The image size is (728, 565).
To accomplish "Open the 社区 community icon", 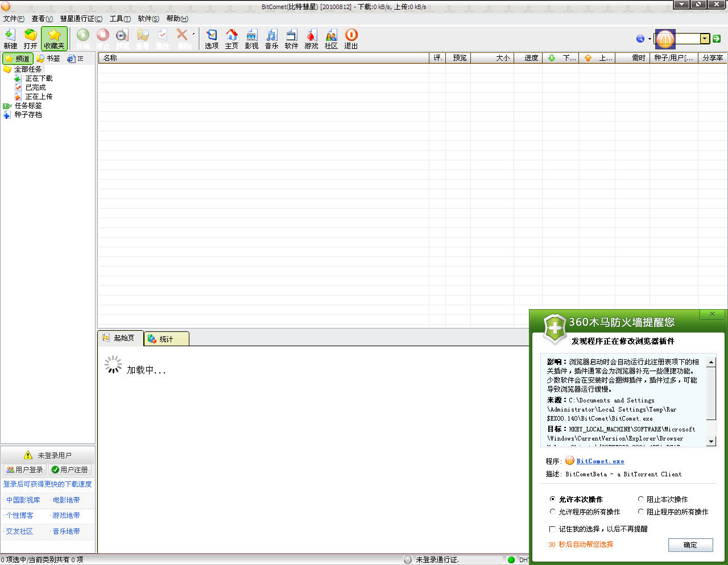I will [x=331, y=39].
